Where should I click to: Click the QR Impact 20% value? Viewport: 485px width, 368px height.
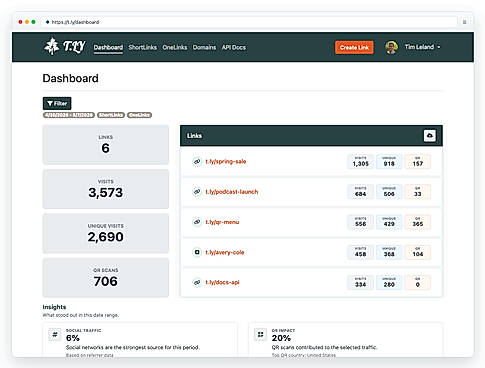coord(281,338)
